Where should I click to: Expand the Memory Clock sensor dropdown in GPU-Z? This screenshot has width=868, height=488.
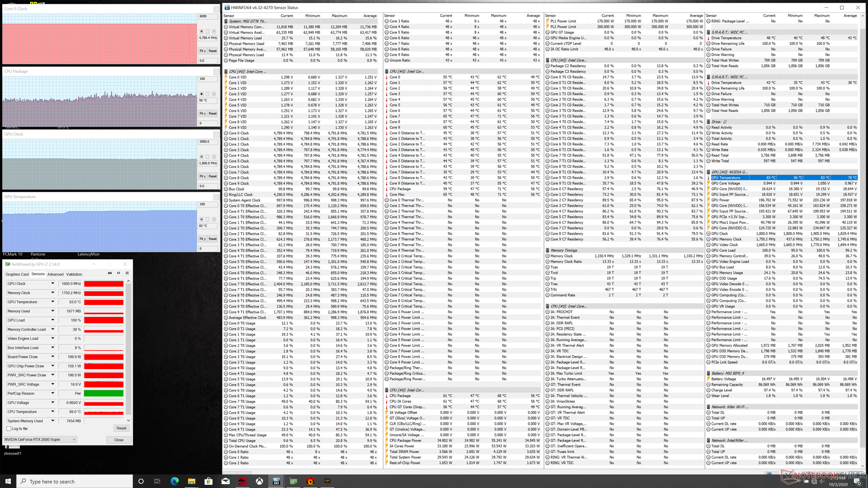click(52, 293)
